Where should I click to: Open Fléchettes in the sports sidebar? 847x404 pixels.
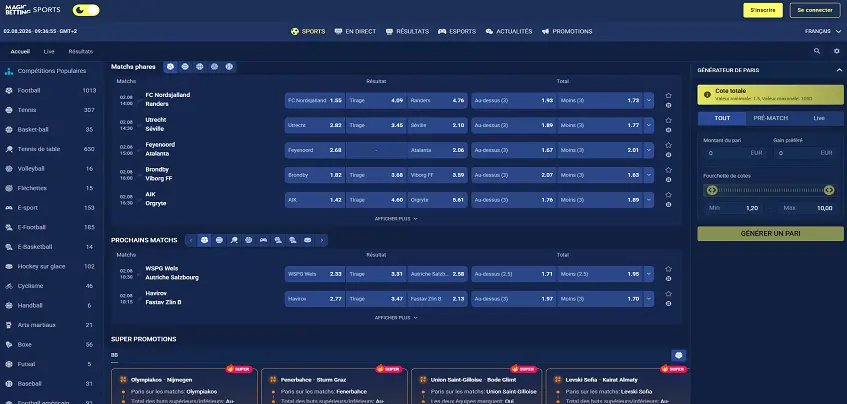(x=52, y=188)
